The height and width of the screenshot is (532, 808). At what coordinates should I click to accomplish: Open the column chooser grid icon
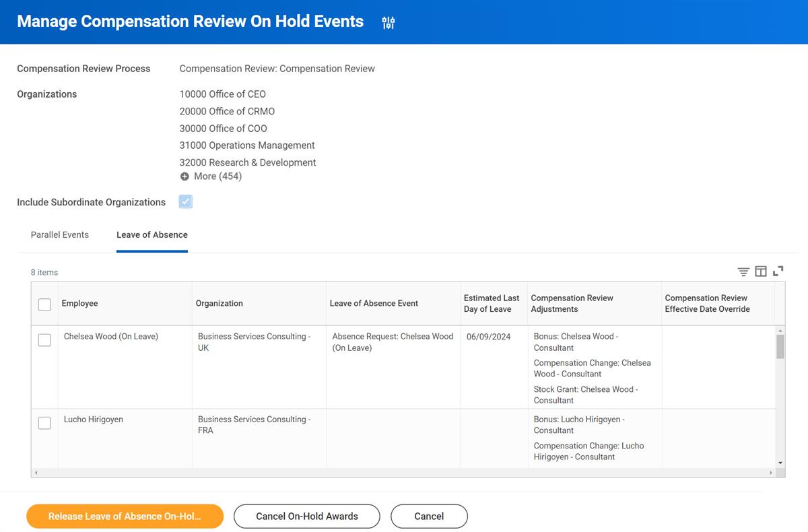(x=761, y=271)
